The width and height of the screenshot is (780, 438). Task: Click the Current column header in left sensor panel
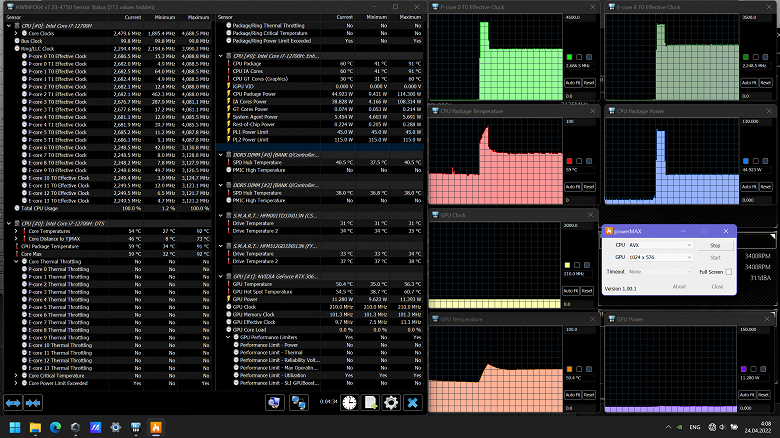[x=132, y=17]
